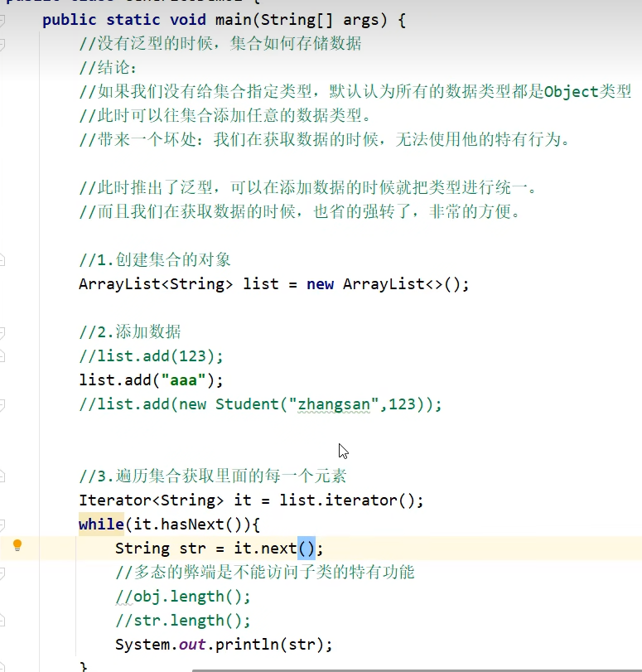The height and width of the screenshot is (672, 642).
Task: Click the horizontal scrollbar at the editor bottom
Action: tap(417, 670)
